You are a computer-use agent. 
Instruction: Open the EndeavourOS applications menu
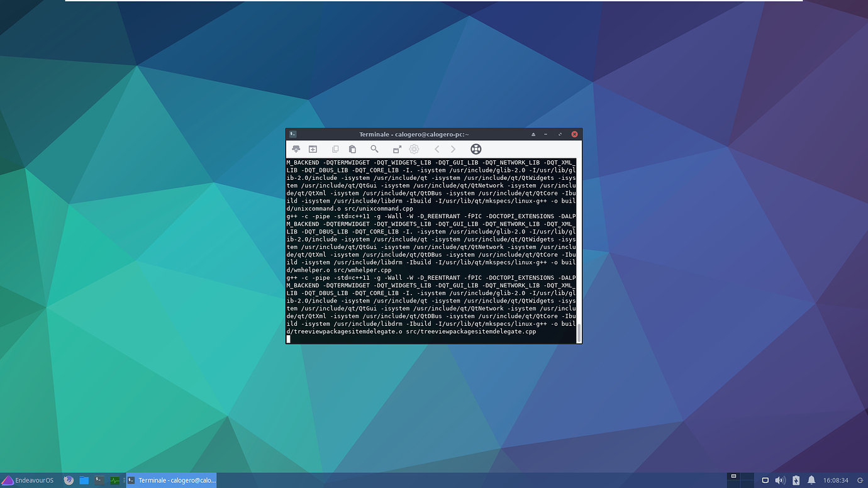[x=28, y=480]
